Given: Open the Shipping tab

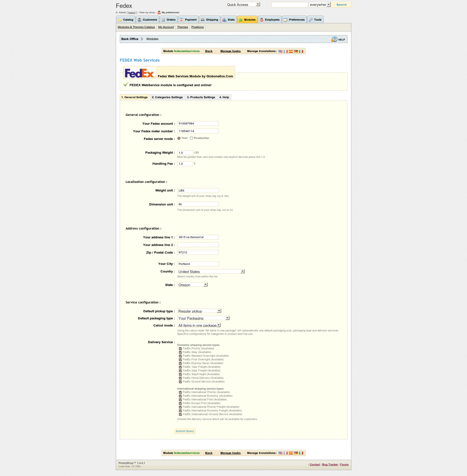Looking at the screenshot, I should [x=209, y=20].
